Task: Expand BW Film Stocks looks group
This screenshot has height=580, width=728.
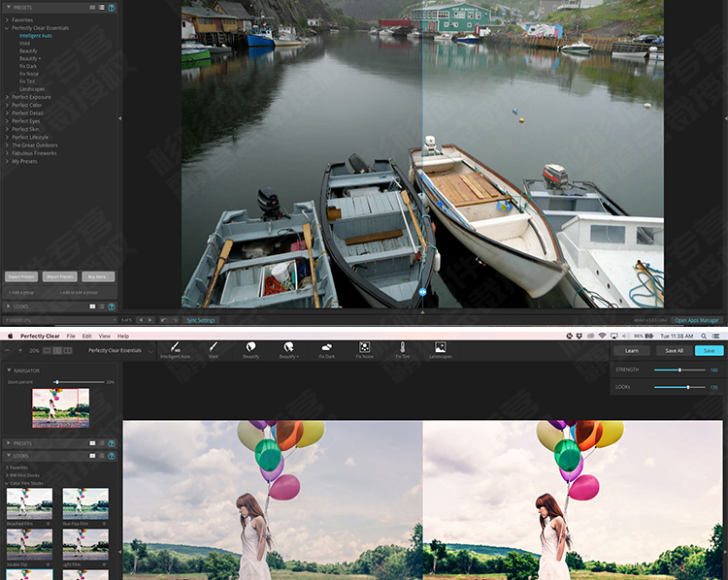Action: (7, 475)
